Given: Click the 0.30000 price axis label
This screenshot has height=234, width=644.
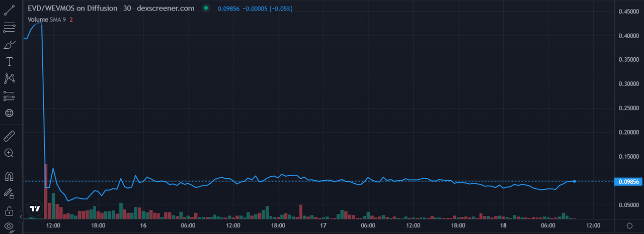Looking at the screenshot, I should [x=628, y=84].
